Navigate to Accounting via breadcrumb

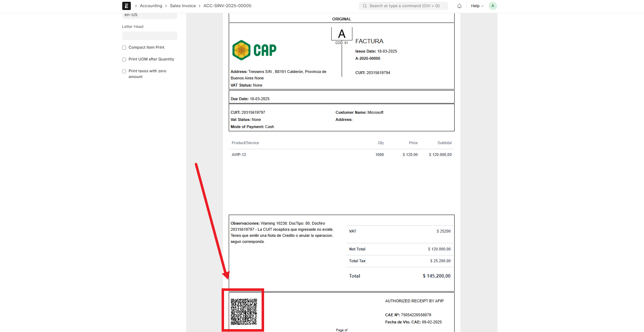click(151, 6)
